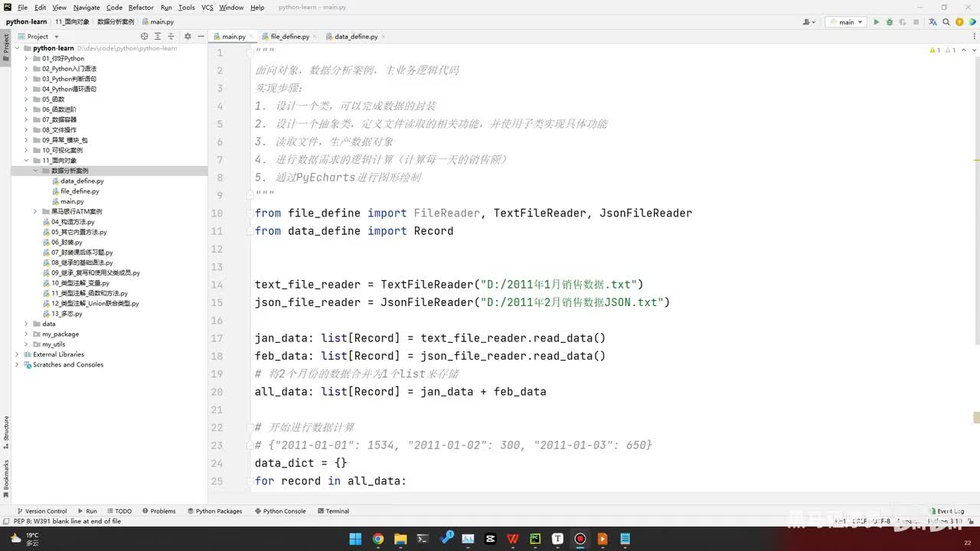Collapse the 11_面向对象 folder
This screenshot has width=980, height=551.
(x=26, y=161)
